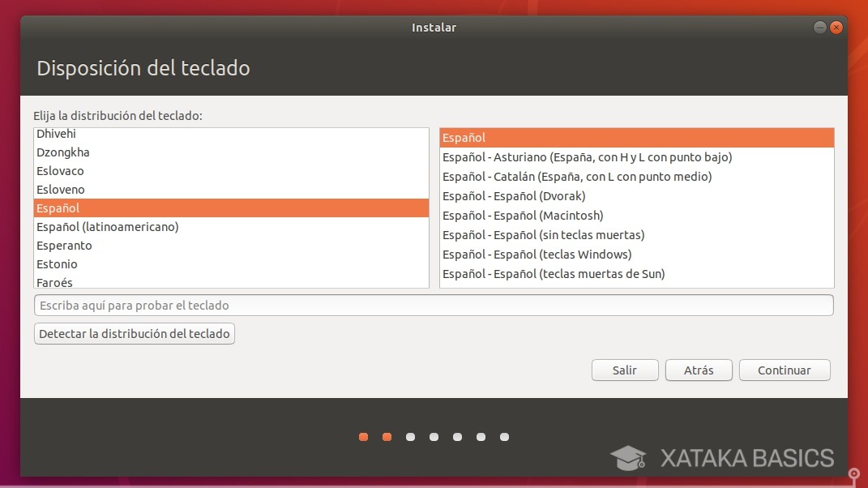Focus the keyboard test input field
Screen dimensions: 868x488
(x=434, y=306)
